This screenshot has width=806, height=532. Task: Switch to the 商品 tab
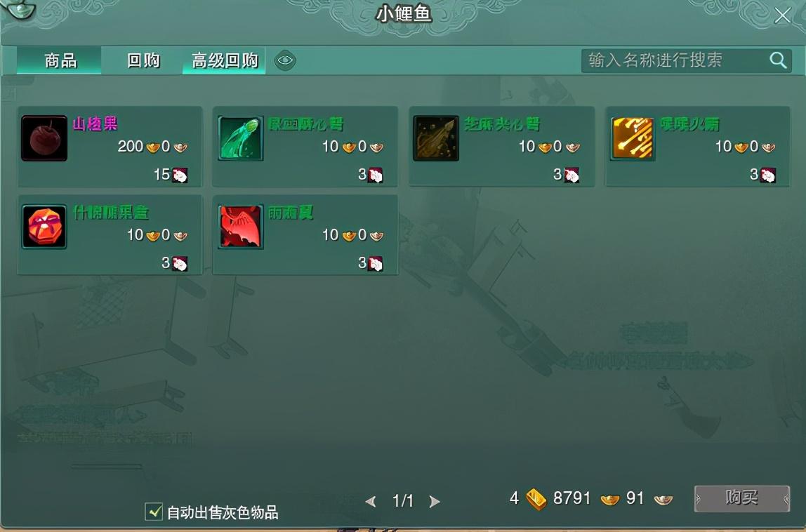coord(59,60)
